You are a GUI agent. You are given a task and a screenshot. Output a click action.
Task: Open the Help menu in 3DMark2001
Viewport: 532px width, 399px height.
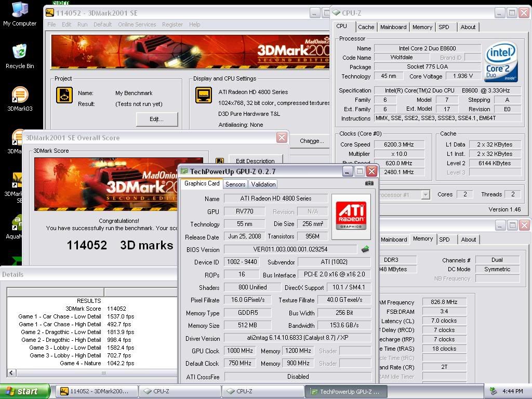click(194, 24)
